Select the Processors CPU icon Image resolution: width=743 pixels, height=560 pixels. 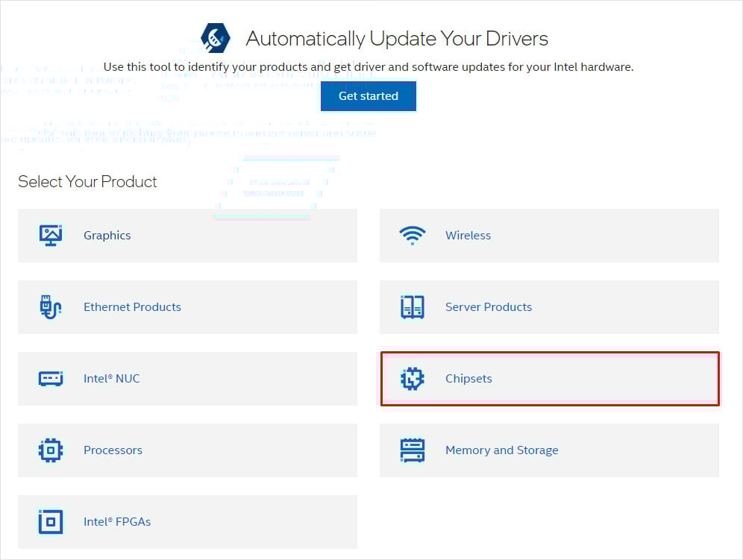[x=51, y=450]
